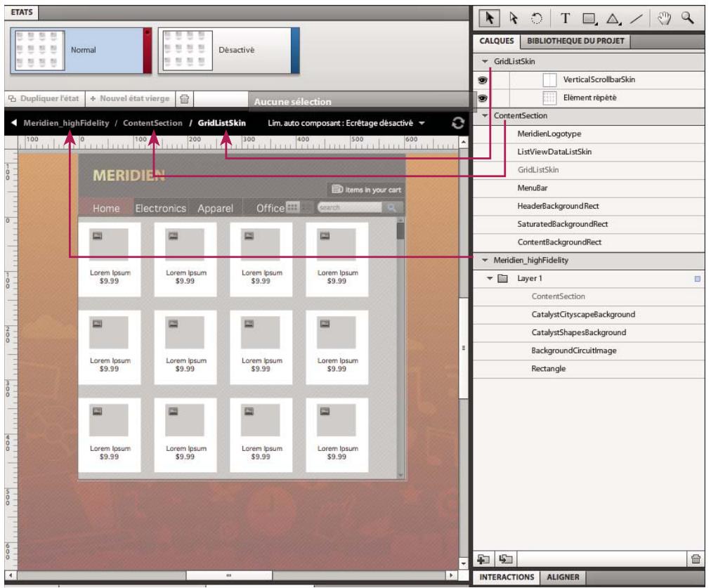Viewport: 711px width, 588px height.
Task: Hide the VerticalScrollbarSkin layer
Action: 483,80
